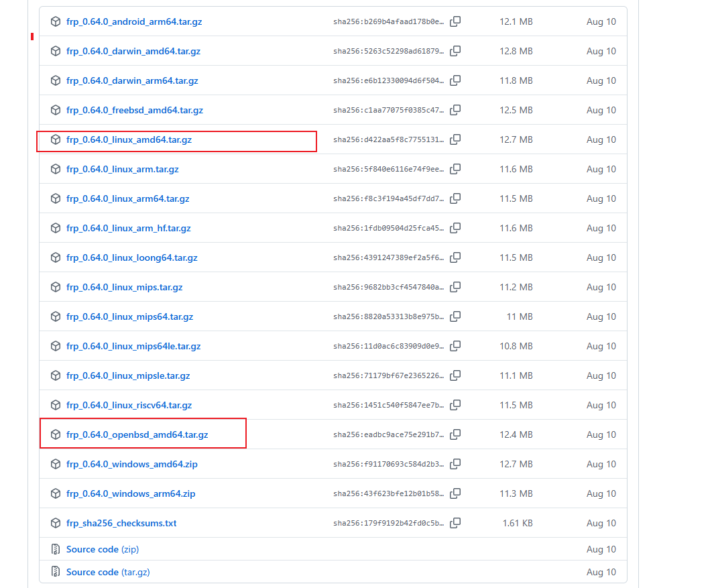The height and width of the screenshot is (588, 712).
Task: Download frp_0.64.0_linux_arm.tar.gz
Action: [122, 169]
